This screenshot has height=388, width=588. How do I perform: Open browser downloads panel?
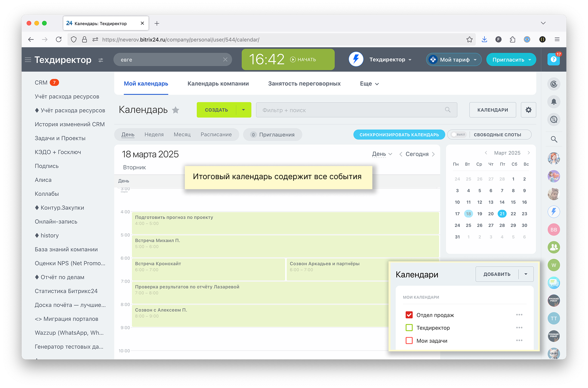tap(485, 39)
